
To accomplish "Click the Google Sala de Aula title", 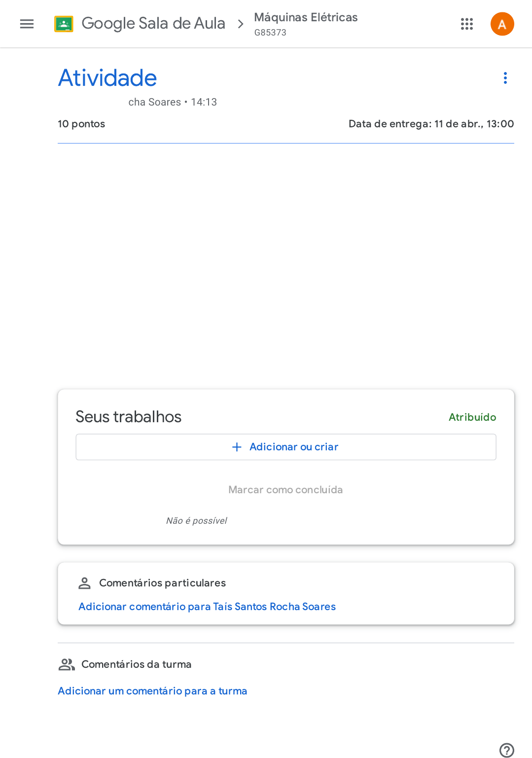I will [153, 23].
